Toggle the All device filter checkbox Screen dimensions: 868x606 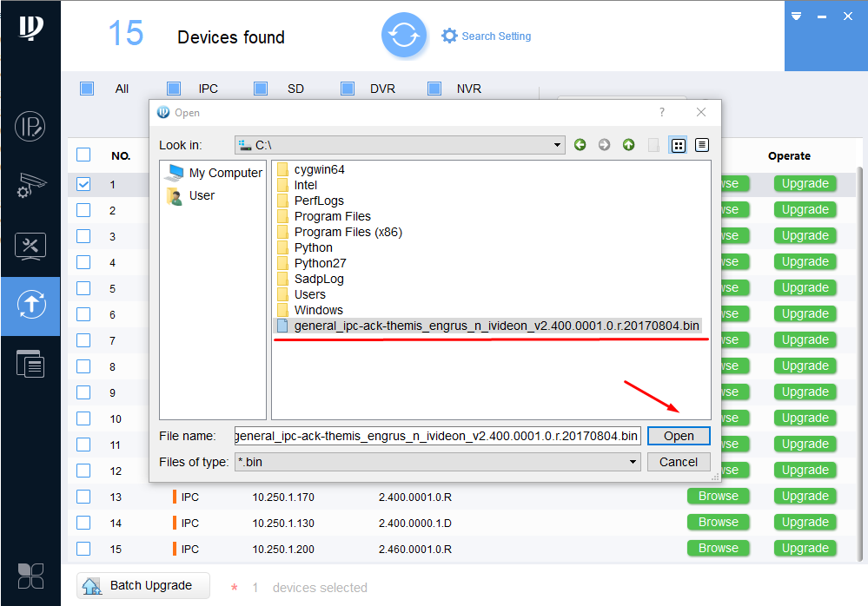tap(87, 89)
